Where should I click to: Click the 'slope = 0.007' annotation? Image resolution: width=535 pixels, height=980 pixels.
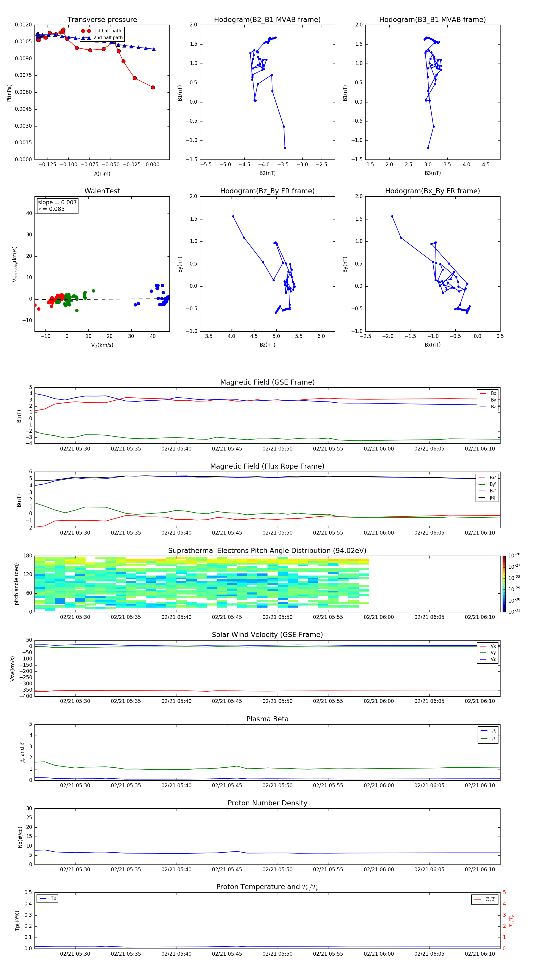(57, 203)
